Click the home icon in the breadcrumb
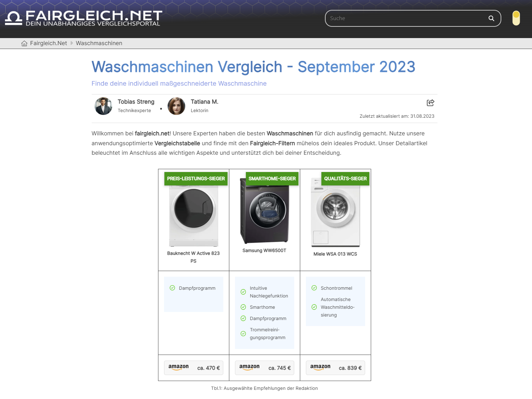The width and height of the screenshot is (532, 399). [x=24, y=43]
